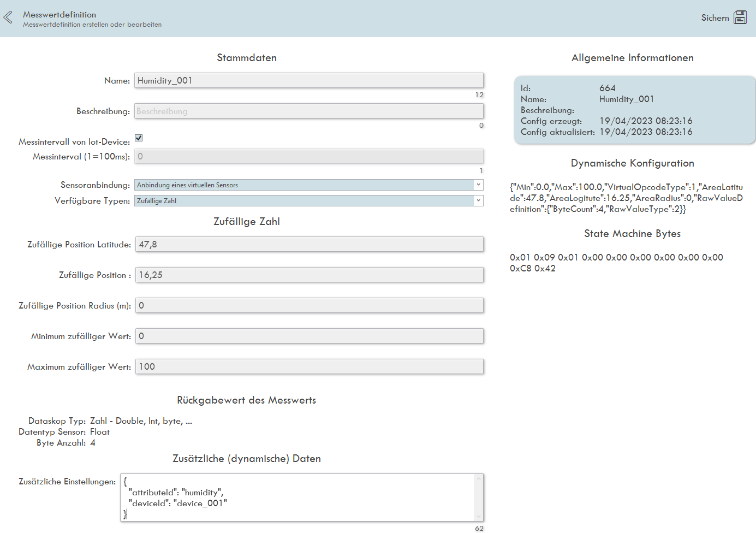Click the Zufällige Position field with 16,25
The image size is (756, 533).
309,275
